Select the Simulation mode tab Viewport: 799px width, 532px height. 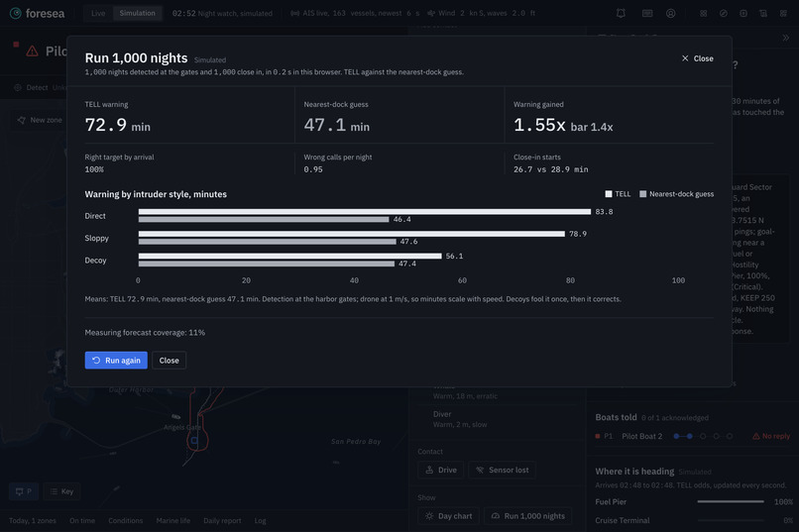137,13
